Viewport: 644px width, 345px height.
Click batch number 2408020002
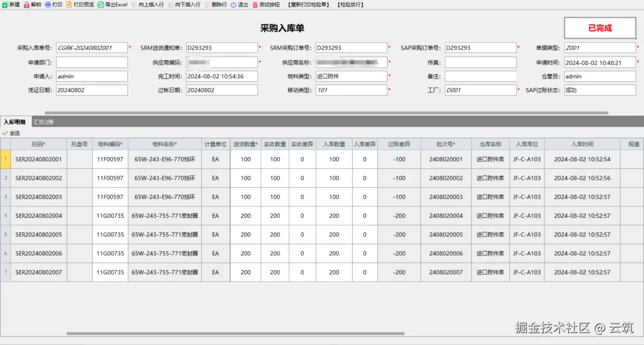[x=446, y=178]
